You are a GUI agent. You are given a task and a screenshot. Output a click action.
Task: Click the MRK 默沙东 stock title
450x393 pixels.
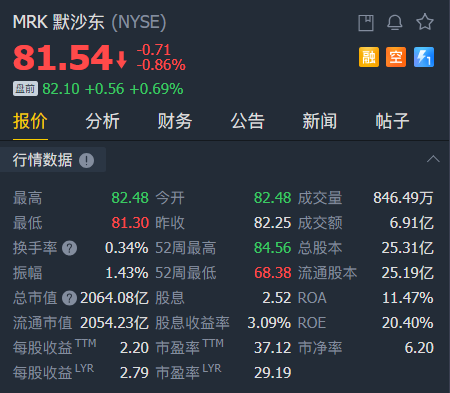(x=58, y=22)
